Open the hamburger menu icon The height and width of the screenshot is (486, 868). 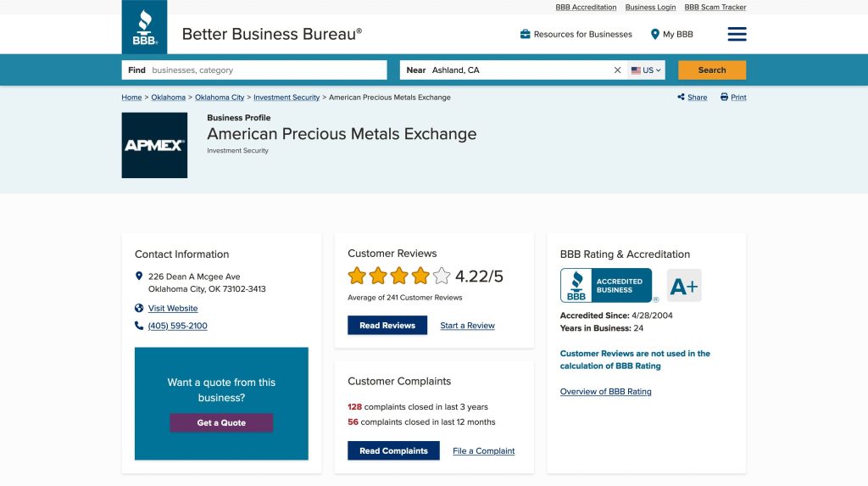pyautogui.click(x=737, y=34)
